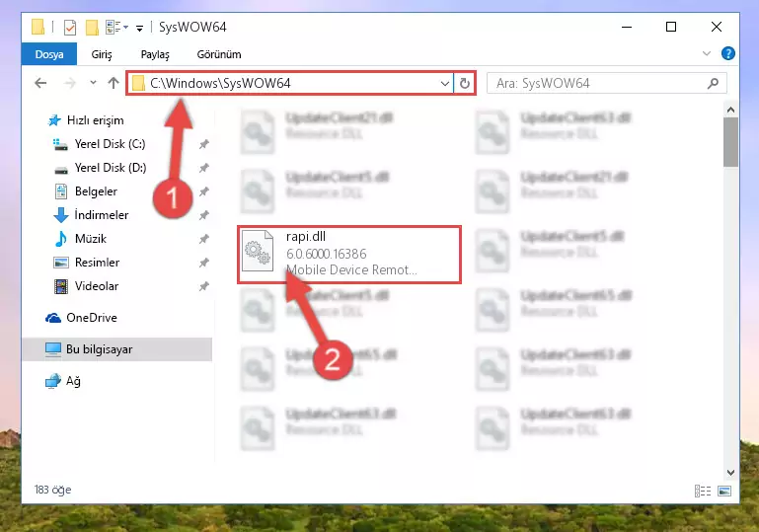Click the Properties quick access icon
The image size is (759, 532).
(70, 27)
